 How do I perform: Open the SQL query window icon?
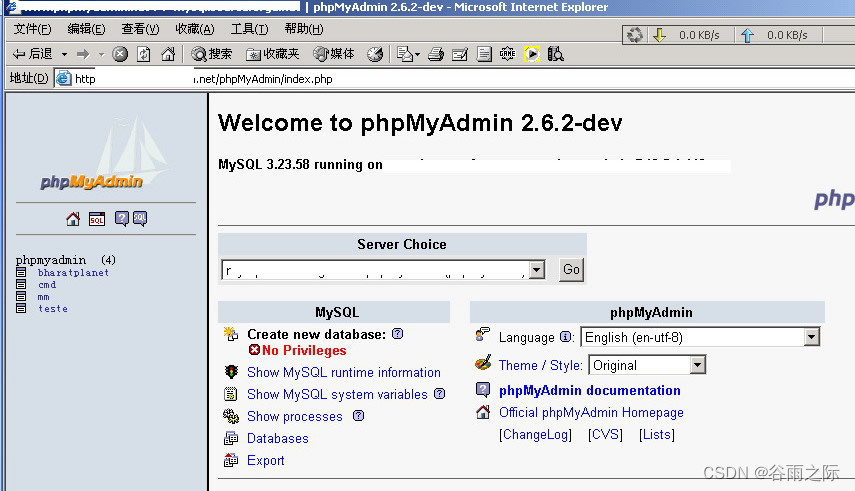(97, 219)
